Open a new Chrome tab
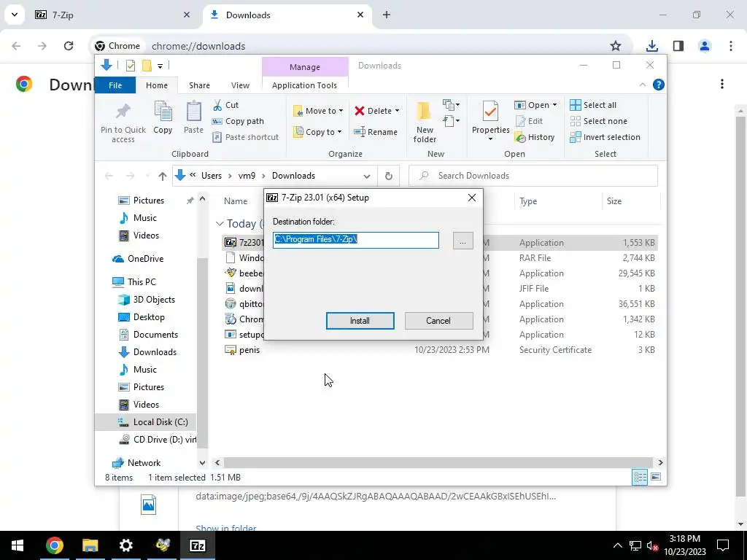Screen dimensions: 747x560 387,15
